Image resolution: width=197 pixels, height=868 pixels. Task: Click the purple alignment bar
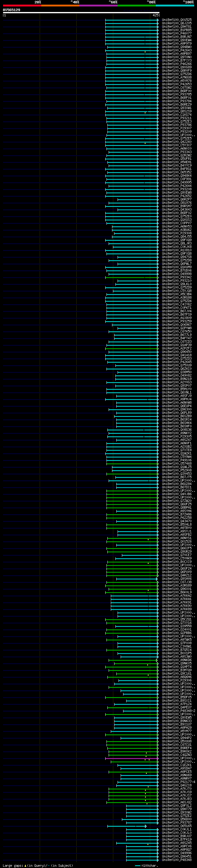[x=131, y=758]
